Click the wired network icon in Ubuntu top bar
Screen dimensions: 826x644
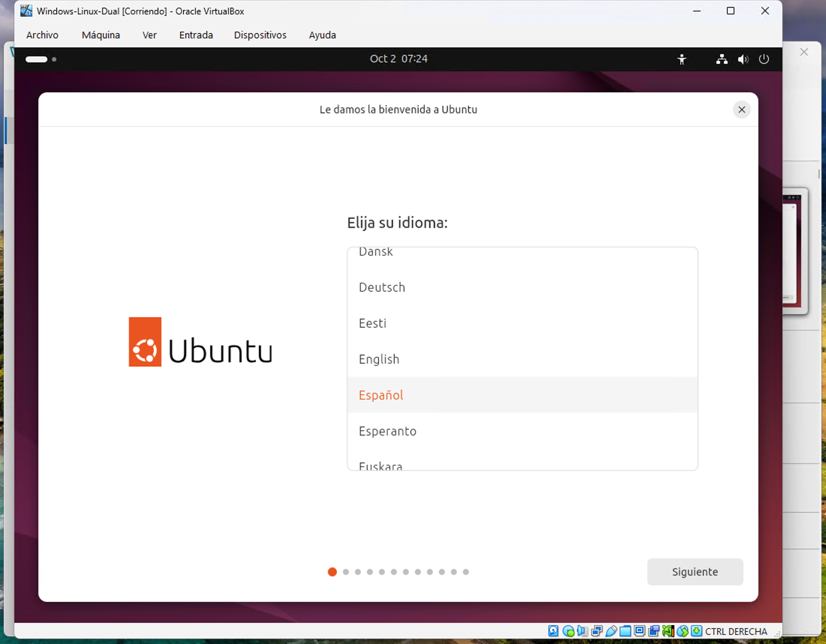tap(722, 59)
